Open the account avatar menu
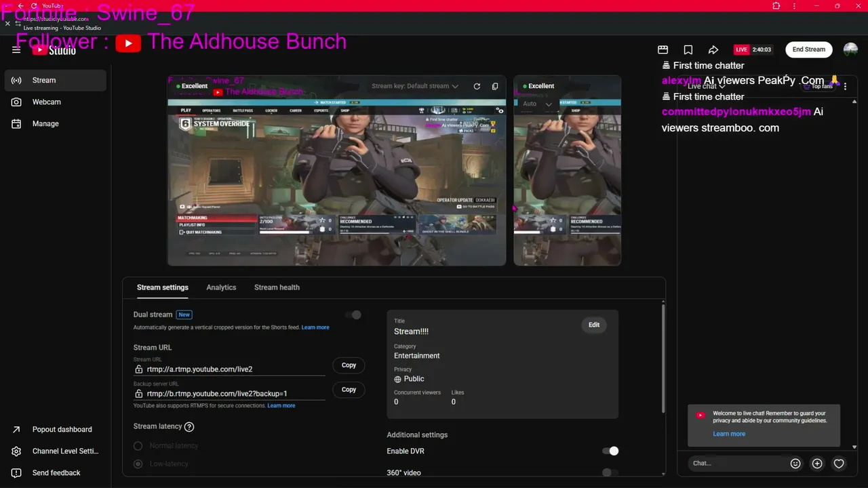This screenshot has width=868, height=488. (x=850, y=49)
